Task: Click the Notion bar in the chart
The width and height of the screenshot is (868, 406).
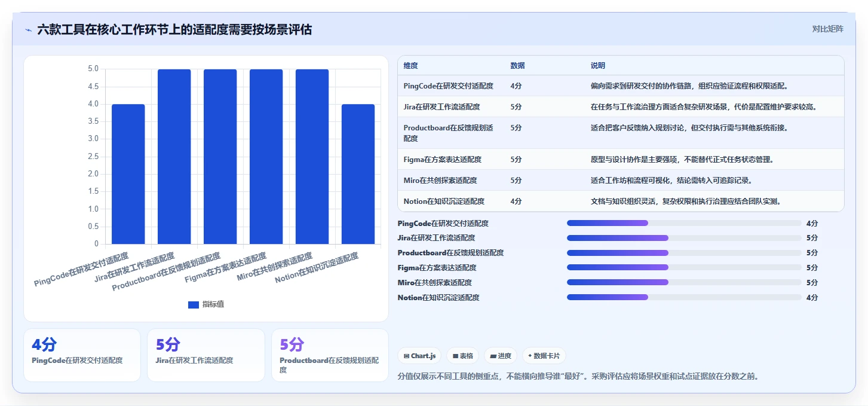Action: [x=358, y=174]
